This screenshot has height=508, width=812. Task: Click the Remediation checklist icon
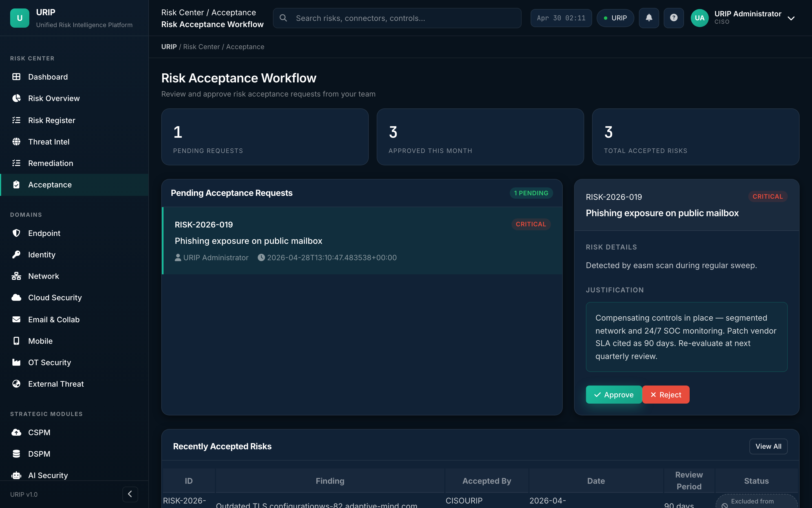pos(16,163)
